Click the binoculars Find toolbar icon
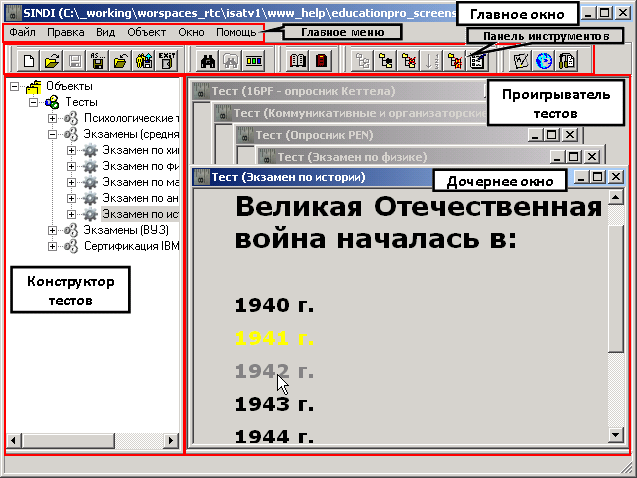The height and width of the screenshot is (478, 637). tap(207, 61)
